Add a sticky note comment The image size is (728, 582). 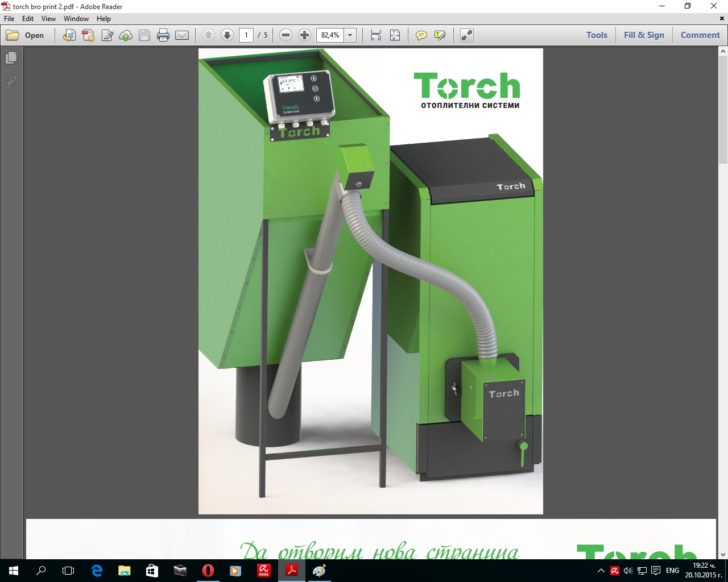[x=421, y=35]
